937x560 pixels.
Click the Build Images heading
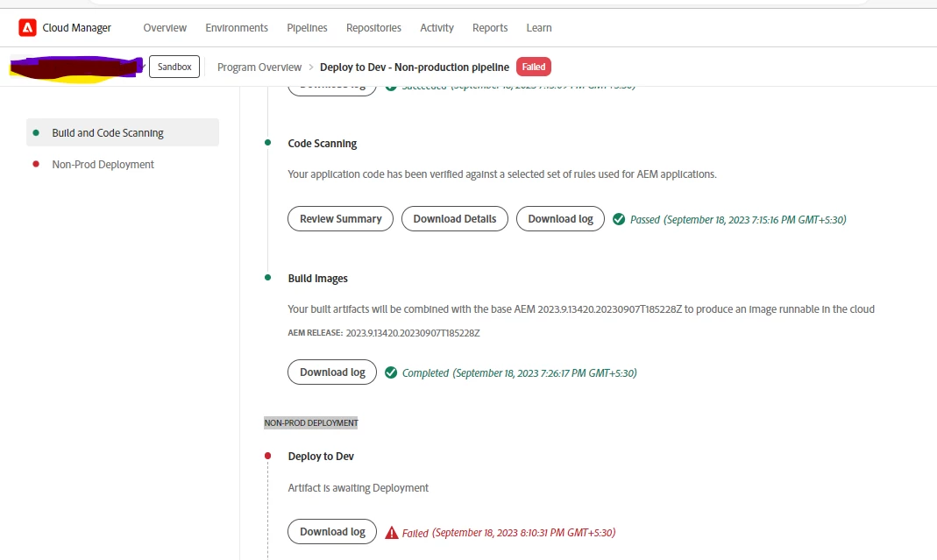pyautogui.click(x=318, y=279)
